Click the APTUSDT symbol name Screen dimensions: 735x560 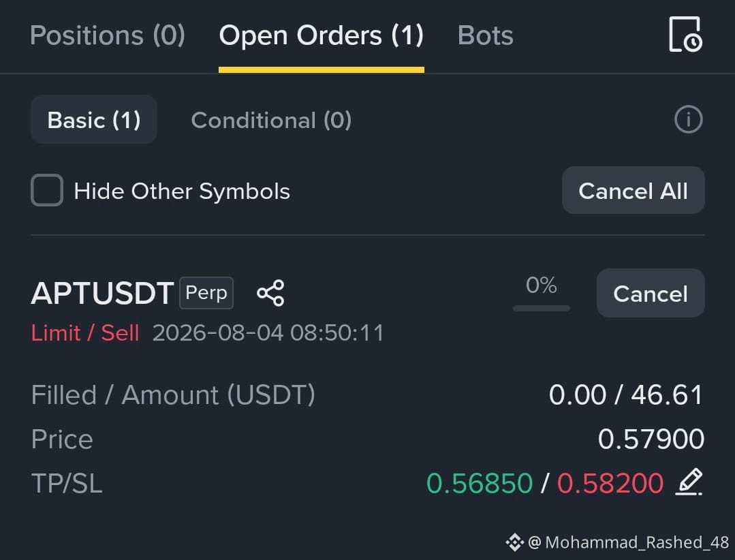pos(102,294)
